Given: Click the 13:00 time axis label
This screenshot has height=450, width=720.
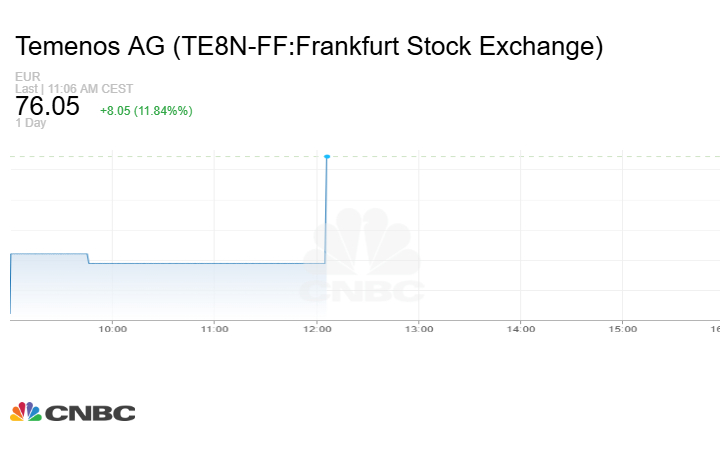Looking at the screenshot, I should point(418,328).
